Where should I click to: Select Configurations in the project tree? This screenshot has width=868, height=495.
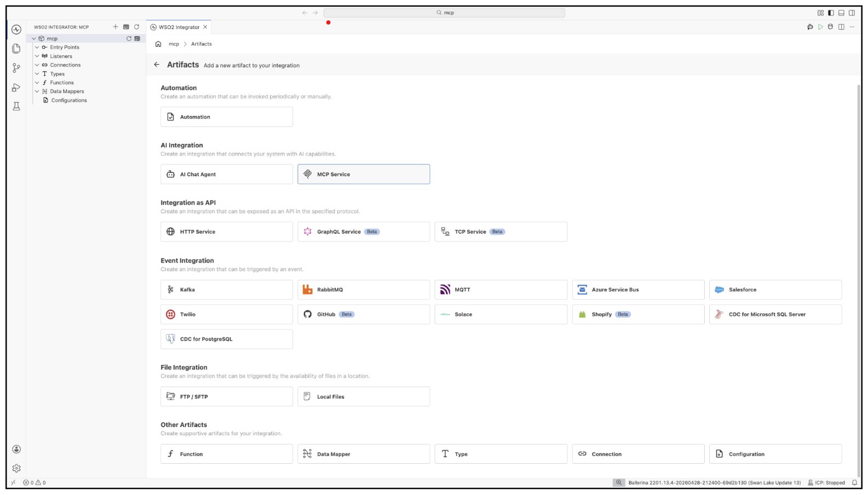(x=69, y=100)
